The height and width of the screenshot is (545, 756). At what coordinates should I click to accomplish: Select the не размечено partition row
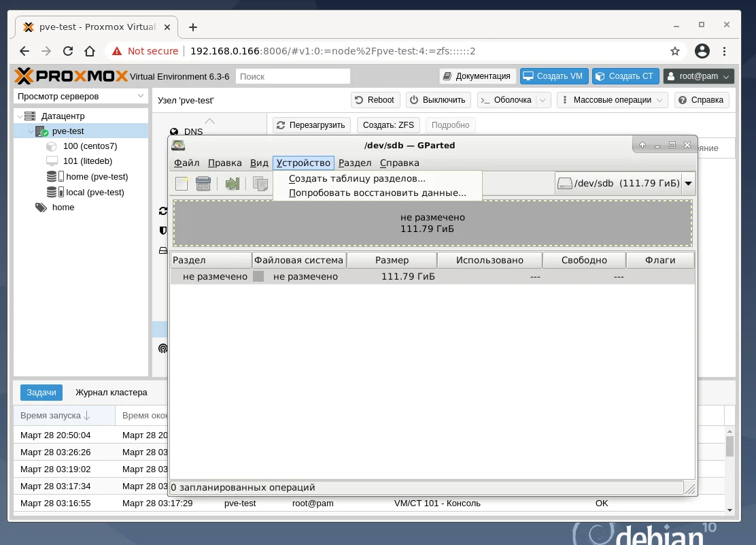[x=432, y=277]
